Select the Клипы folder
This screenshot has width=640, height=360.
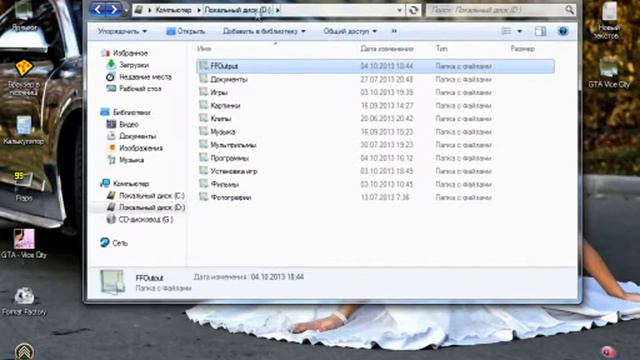[x=375, y=119]
